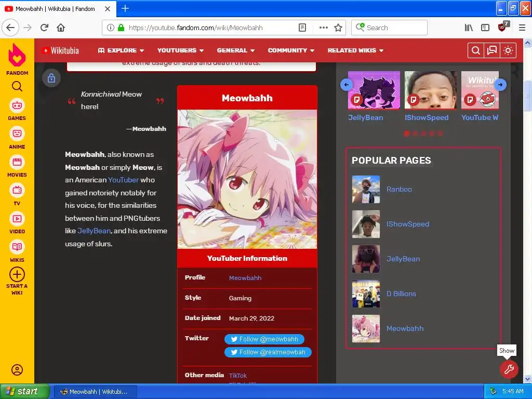This screenshot has height=399, width=532.
Task: Bookmark this page with the star icon
Action: 338,28
